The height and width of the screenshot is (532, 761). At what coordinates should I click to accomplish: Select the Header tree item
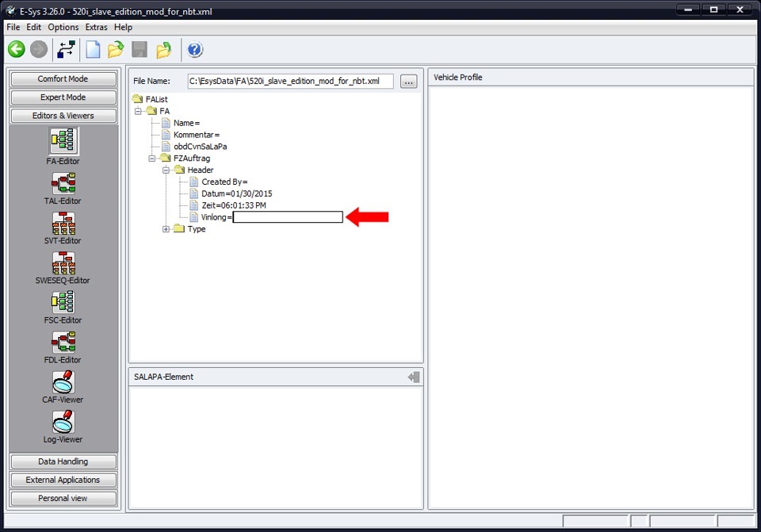click(x=201, y=170)
